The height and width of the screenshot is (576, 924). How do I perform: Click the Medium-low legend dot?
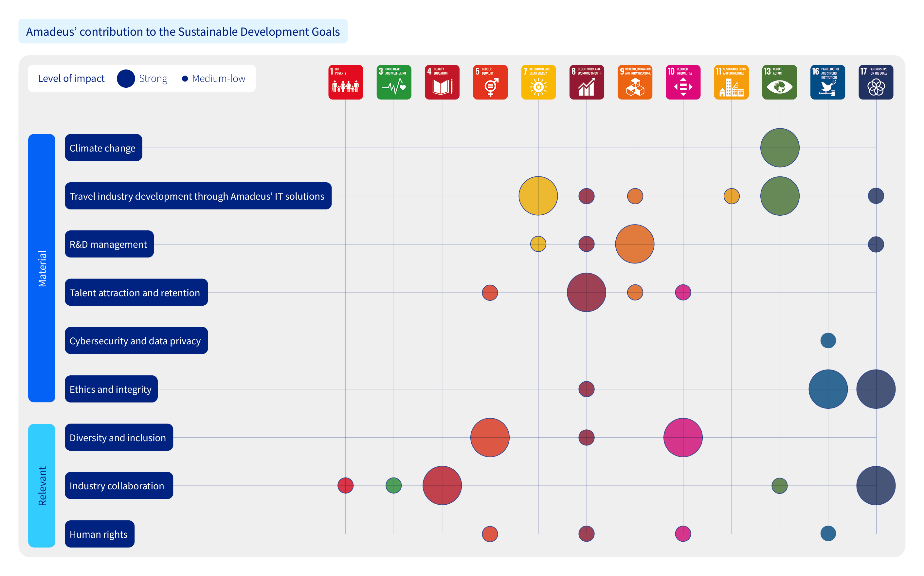[x=185, y=79]
